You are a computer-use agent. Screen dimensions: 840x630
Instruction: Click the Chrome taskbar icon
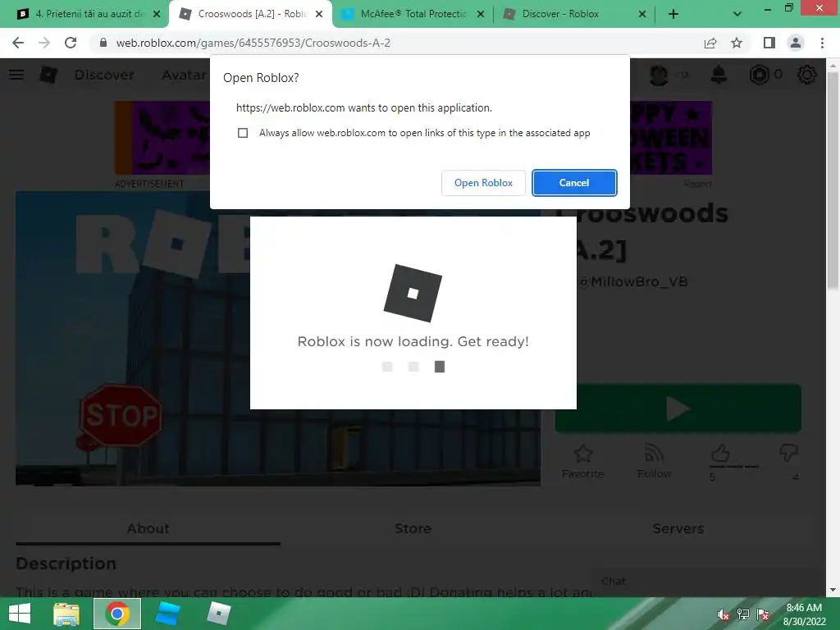117,614
